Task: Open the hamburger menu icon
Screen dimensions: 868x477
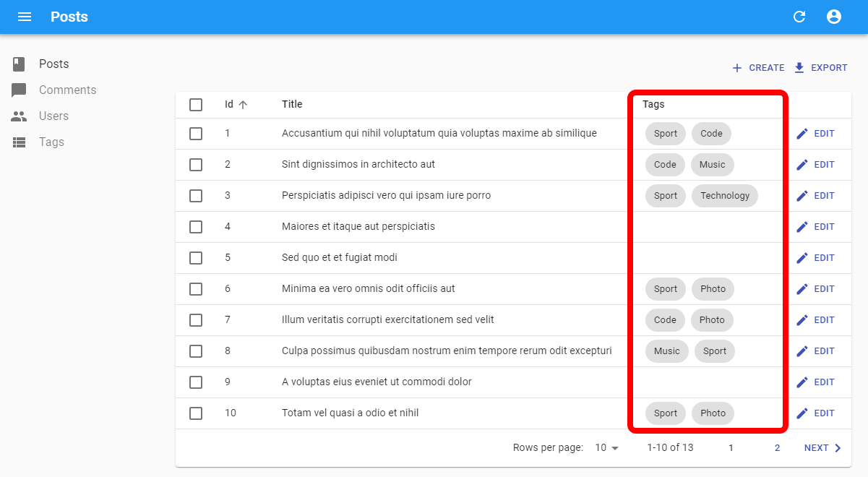Action: [25, 17]
